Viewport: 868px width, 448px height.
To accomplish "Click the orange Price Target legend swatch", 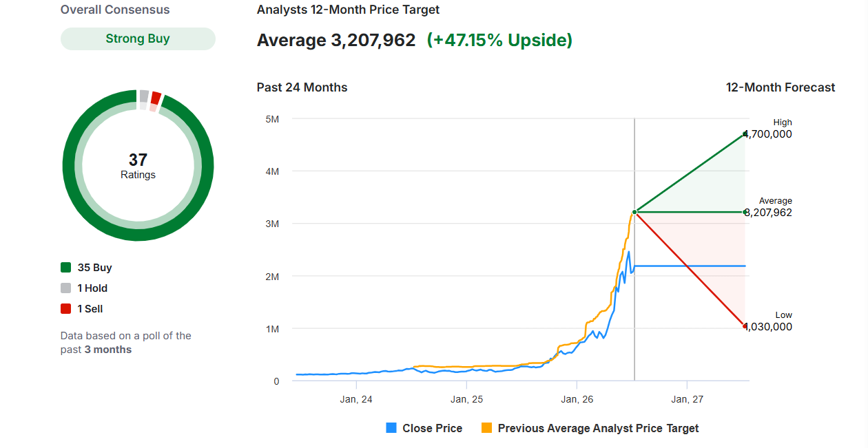I will pyautogui.click(x=487, y=428).
